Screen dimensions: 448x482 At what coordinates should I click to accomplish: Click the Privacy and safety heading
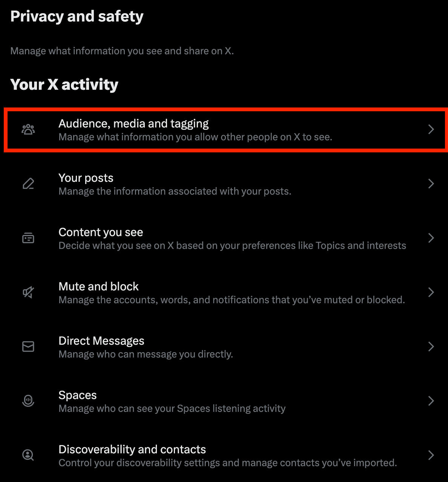[77, 17]
